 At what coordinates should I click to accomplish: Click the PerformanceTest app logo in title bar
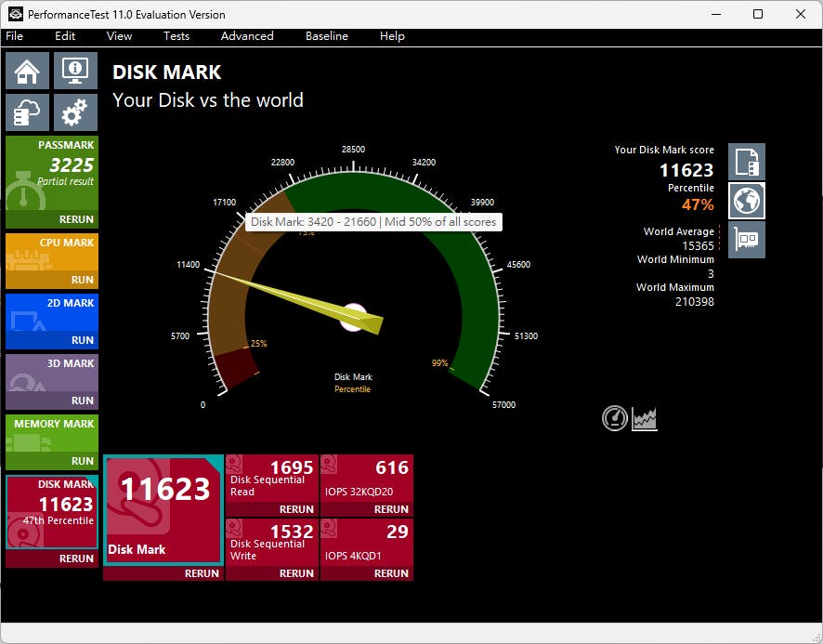coord(16,14)
